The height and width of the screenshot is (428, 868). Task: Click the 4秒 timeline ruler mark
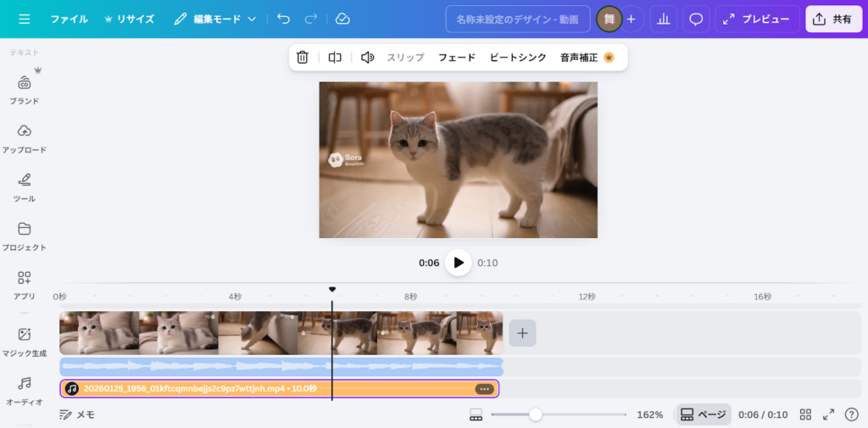235,297
